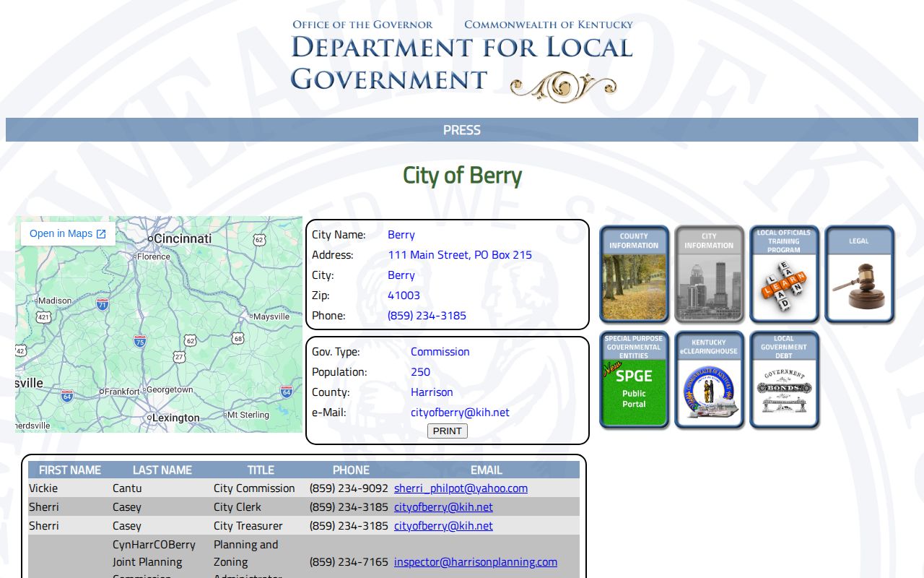Click sherri_philpot@yahoo.com email link

coord(461,488)
